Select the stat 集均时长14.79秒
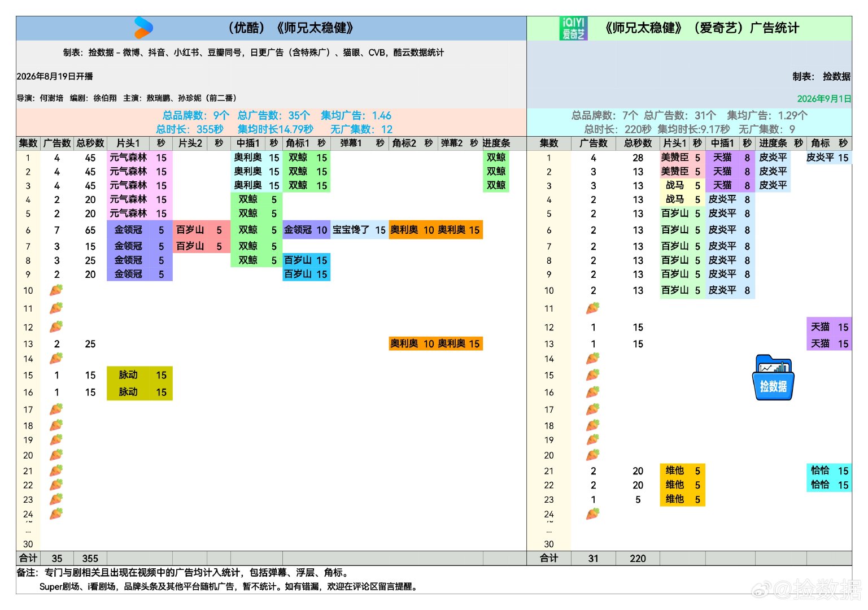This screenshot has width=868, height=610. pyautogui.click(x=276, y=129)
